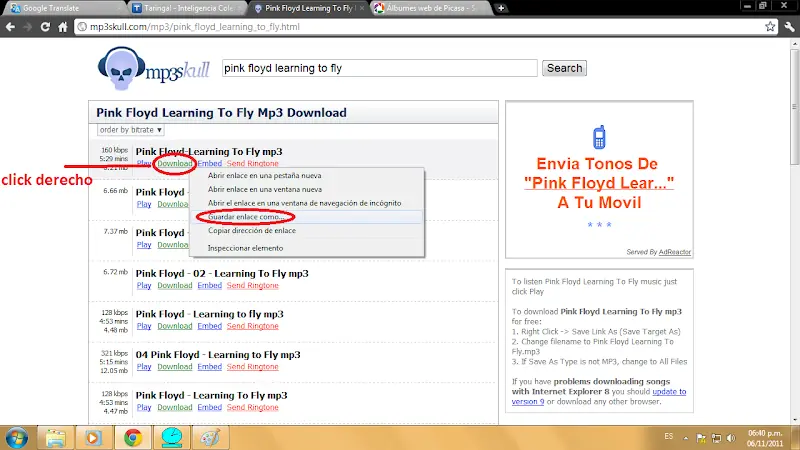Open new tab with plus button
800x450 pixels.
point(501,8)
